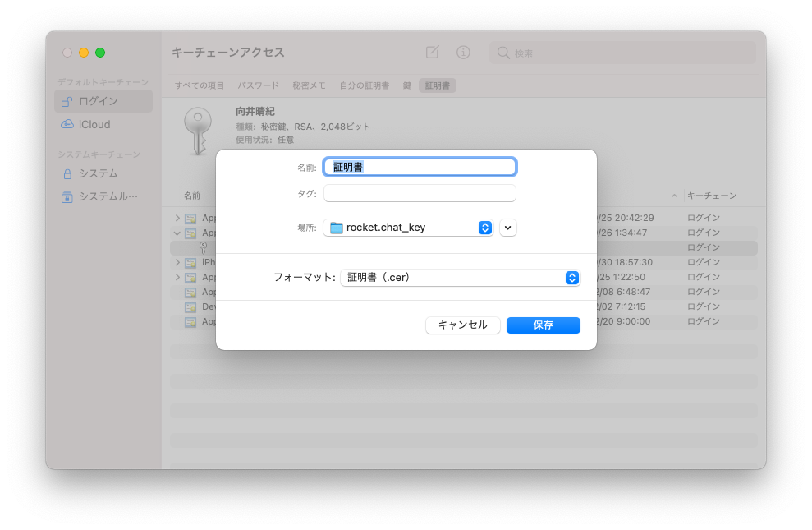
Task: Collapse the expanded App certificate entry
Action: (177, 233)
